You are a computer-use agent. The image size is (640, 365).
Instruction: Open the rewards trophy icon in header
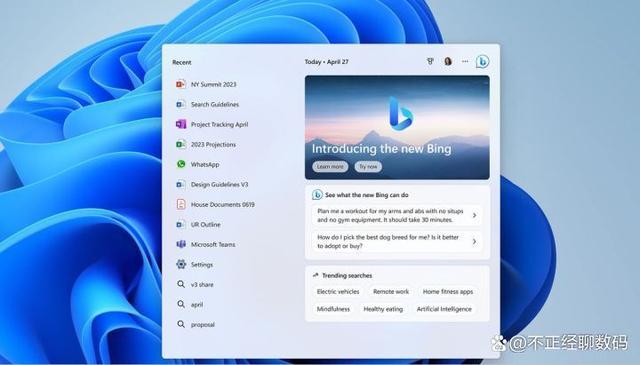tap(430, 62)
